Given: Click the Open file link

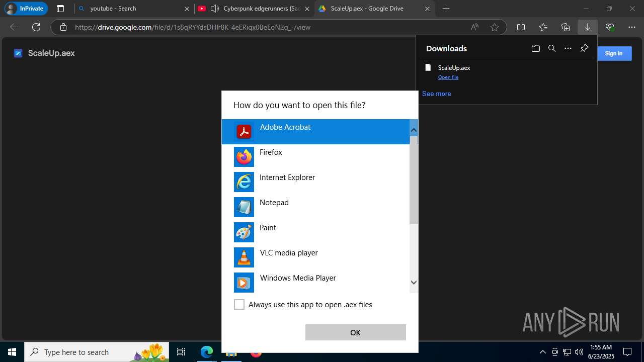Looking at the screenshot, I should (448, 77).
